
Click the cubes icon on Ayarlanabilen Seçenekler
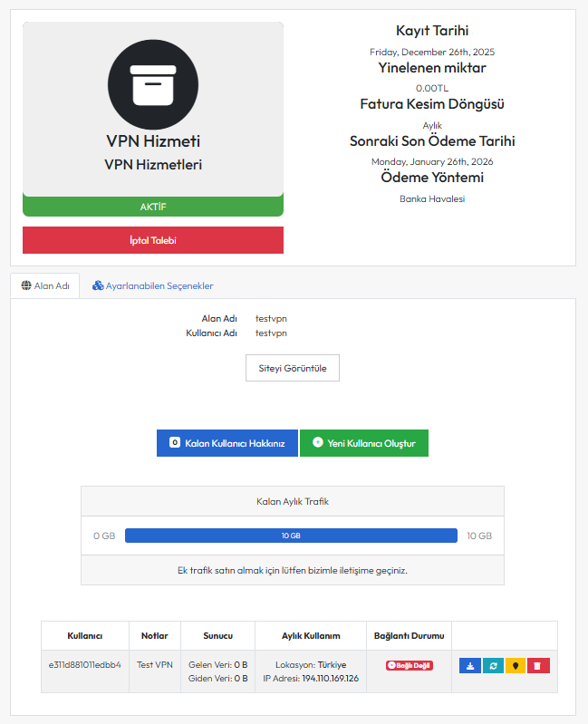point(98,285)
